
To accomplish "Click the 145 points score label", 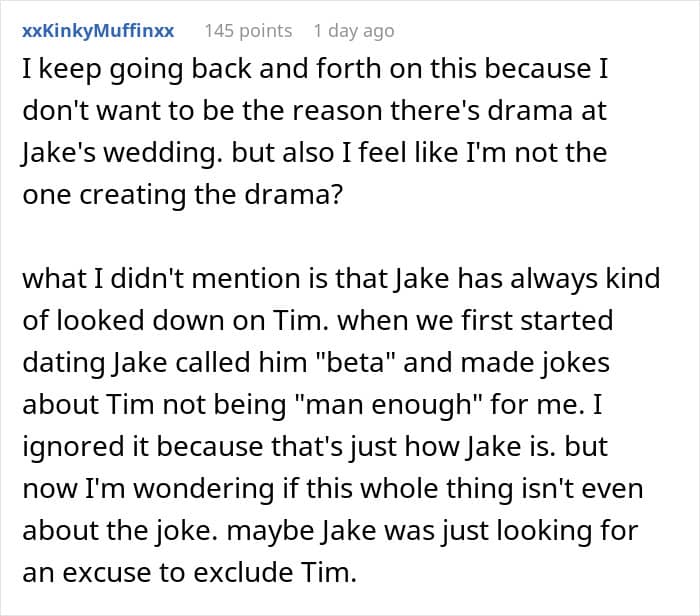I will (x=248, y=31).
